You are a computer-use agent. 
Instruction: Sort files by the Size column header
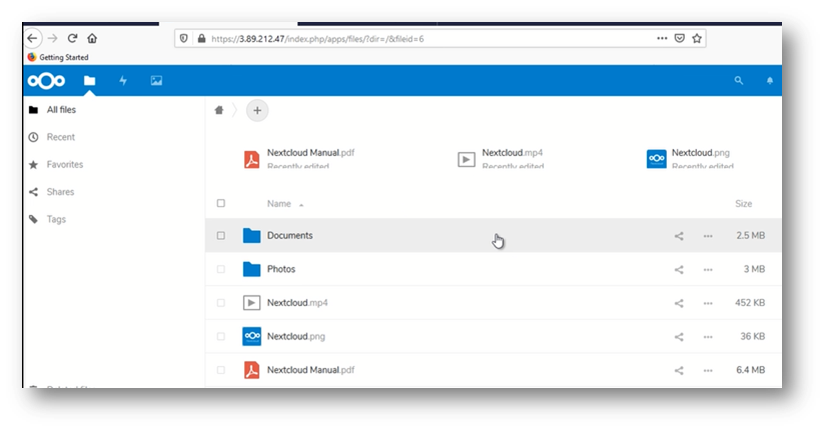coord(744,203)
